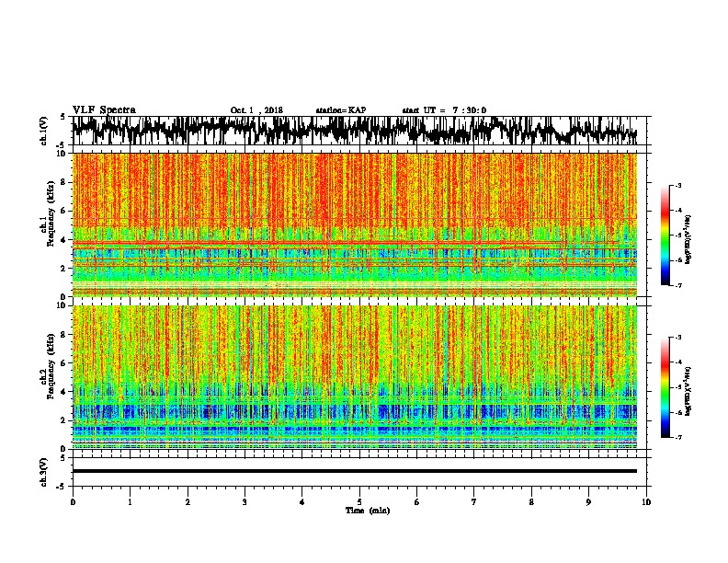Click the ch.1 frequency axis "8" tick label
The height and width of the screenshot is (563, 728).
pyautogui.click(x=64, y=182)
